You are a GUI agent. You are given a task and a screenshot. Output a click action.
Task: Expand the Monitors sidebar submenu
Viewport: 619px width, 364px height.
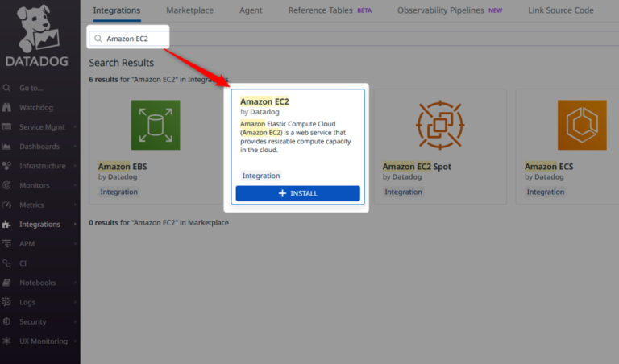tap(75, 185)
